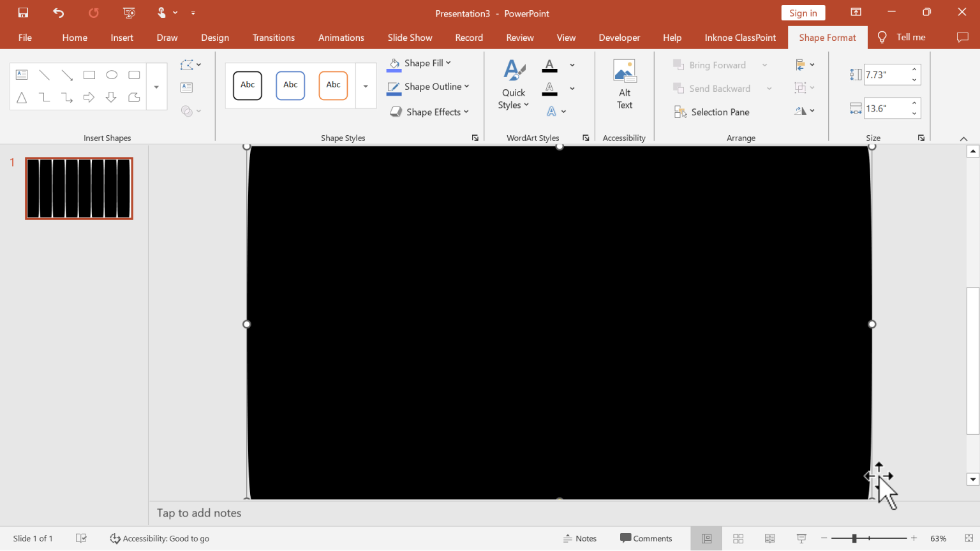Switch to Slide Sorter view in status bar
The width and height of the screenshot is (980, 551).
pos(738,538)
